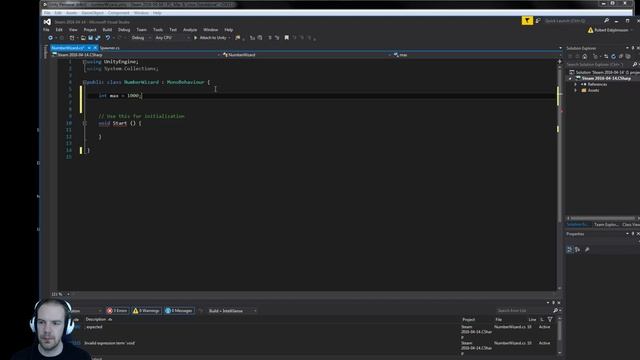Switch to the Team Explorer bottom tab
The width and height of the screenshot is (640, 360).
pos(606,225)
